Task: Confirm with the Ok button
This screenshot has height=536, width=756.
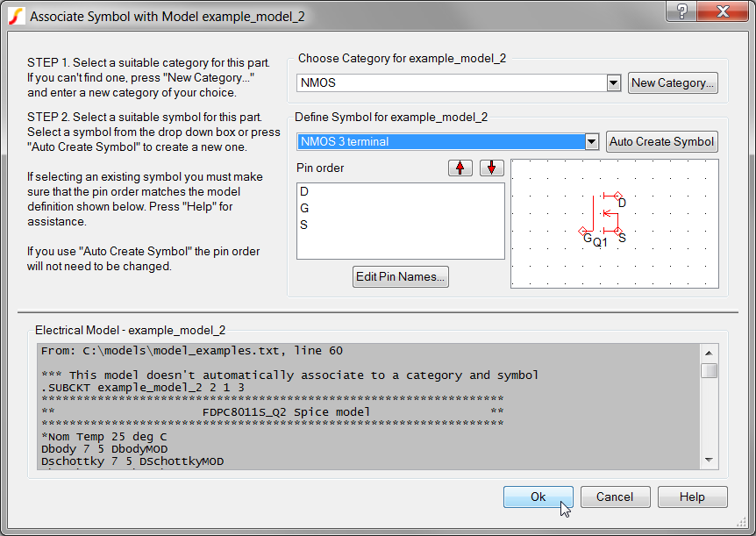Action: pyautogui.click(x=538, y=497)
